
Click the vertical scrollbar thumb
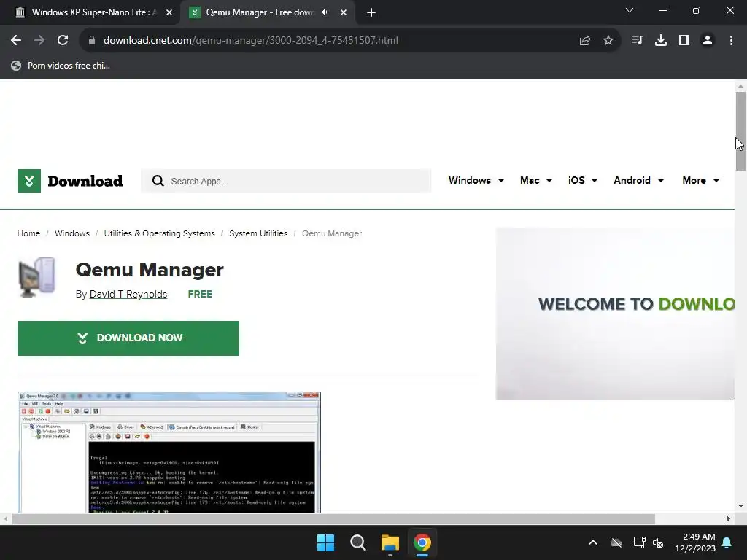click(740, 131)
